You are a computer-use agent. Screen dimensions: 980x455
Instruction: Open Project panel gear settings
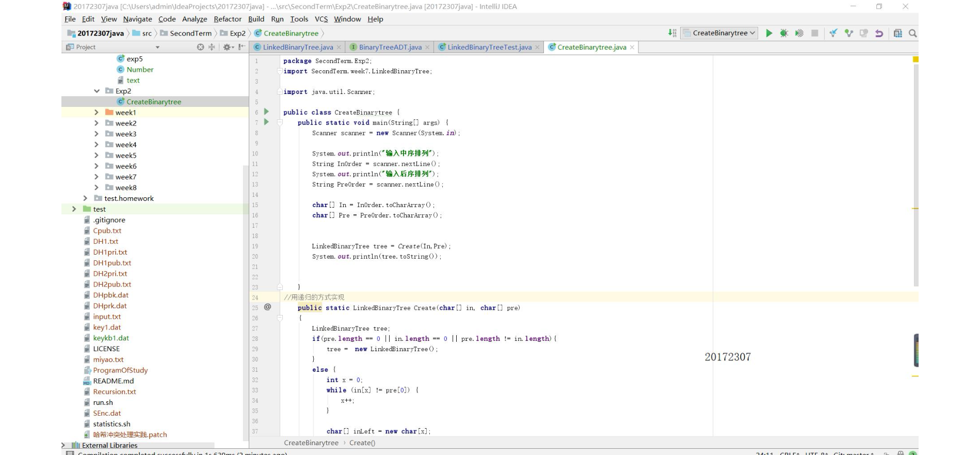coord(228,47)
